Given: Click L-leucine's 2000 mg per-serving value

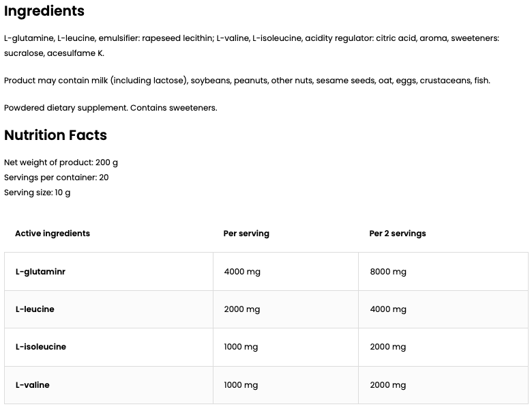Looking at the screenshot, I should (x=242, y=309).
